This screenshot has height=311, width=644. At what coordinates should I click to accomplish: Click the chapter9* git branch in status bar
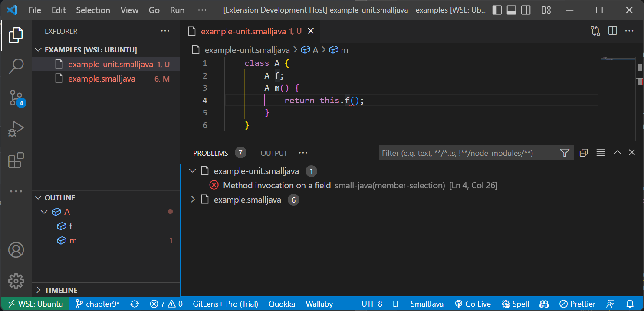point(98,304)
